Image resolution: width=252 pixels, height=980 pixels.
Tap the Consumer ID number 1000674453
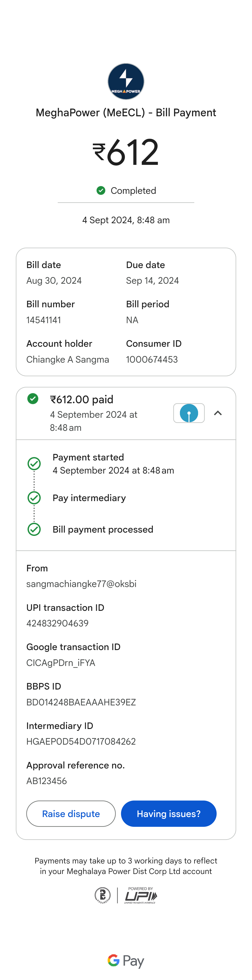point(152,359)
